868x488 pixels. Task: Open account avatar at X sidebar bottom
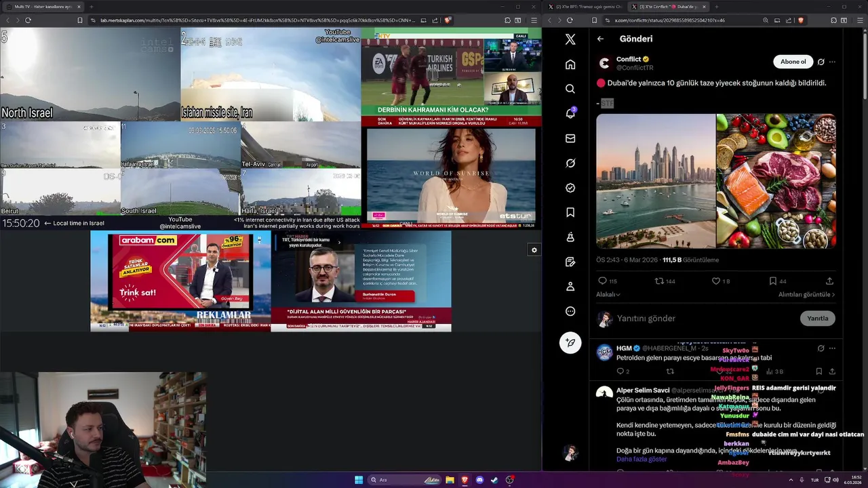(x=570, y=452)
